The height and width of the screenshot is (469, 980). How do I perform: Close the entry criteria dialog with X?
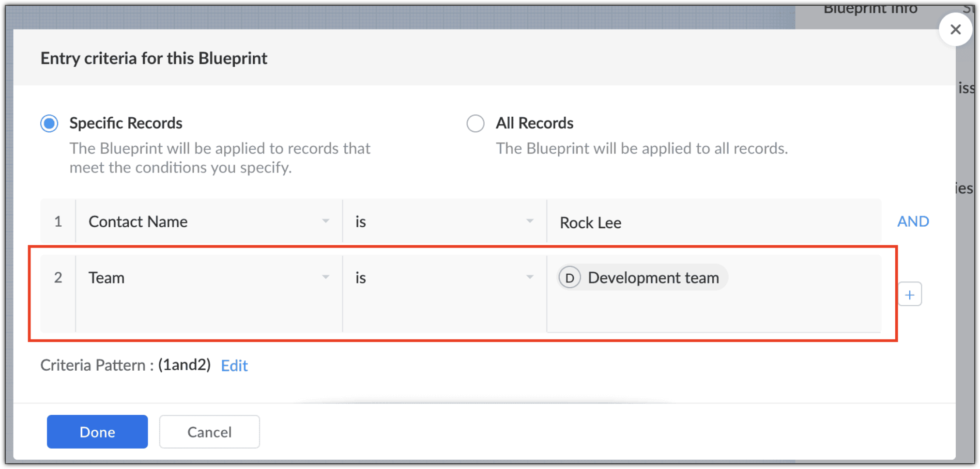(x=955, y=30)
